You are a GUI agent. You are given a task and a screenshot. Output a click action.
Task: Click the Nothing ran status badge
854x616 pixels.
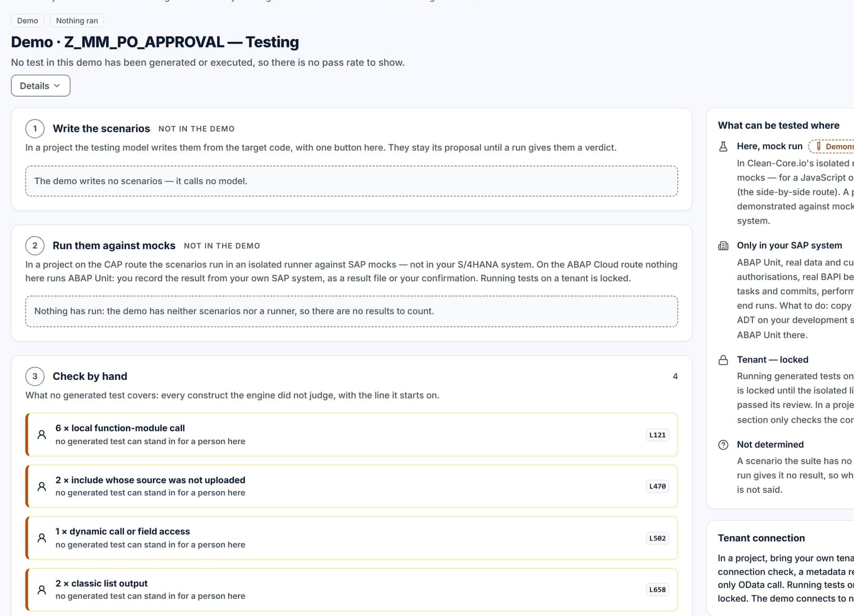(x=77, y=21)
